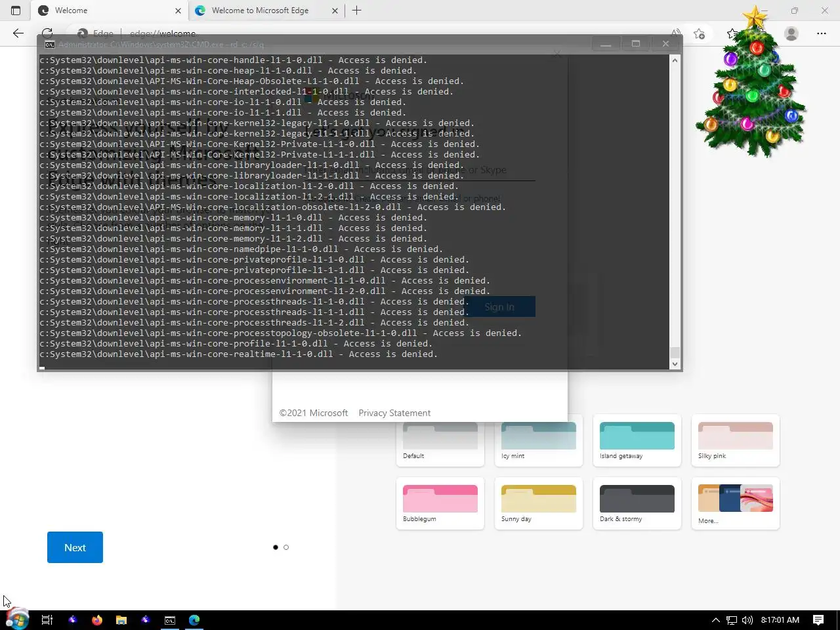840x630 pixels.
Task: Maximize the Administrator CMD window
Action: point(635,44)
